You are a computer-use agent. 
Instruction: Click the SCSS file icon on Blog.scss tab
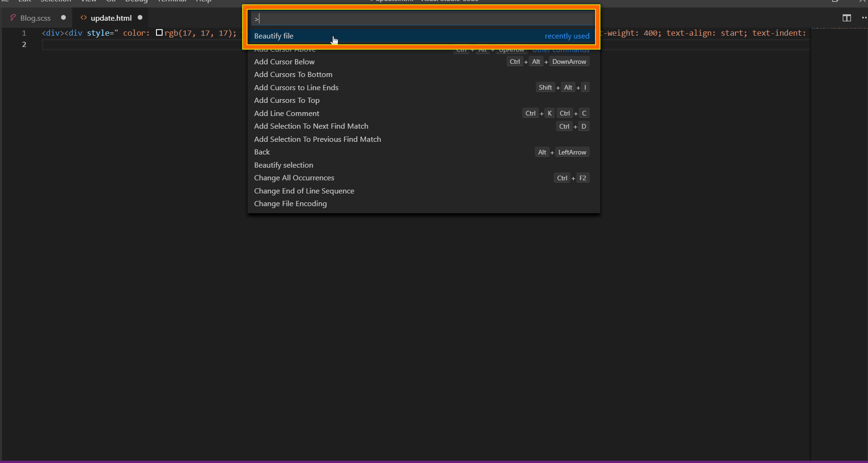13,18
